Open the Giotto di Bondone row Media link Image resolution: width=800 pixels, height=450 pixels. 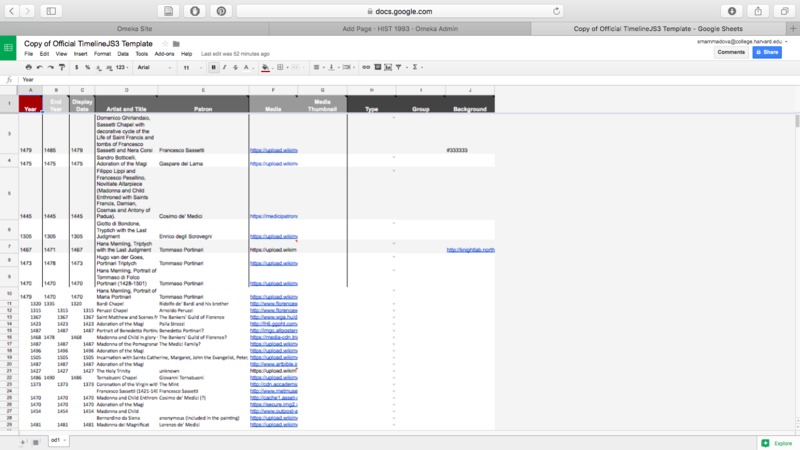click(x=273, y=236)
